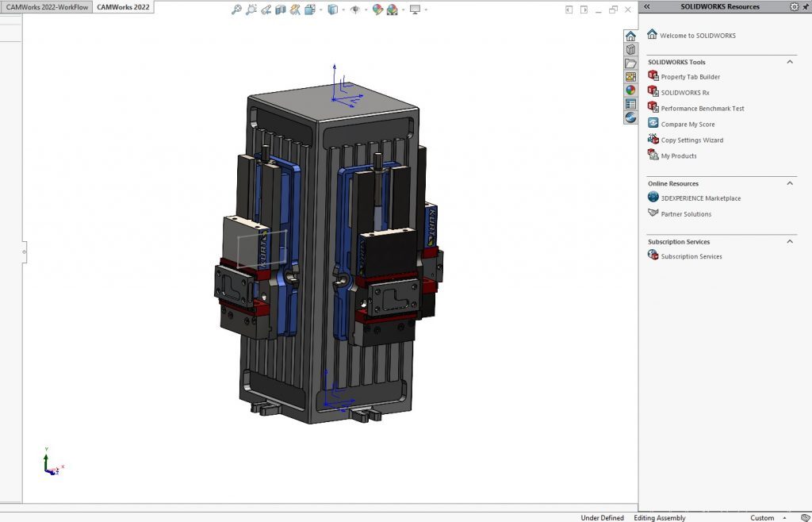Open the Appearances and Scenes panel
The width and height of the screenshot is (812, 522).
[630, 90]
